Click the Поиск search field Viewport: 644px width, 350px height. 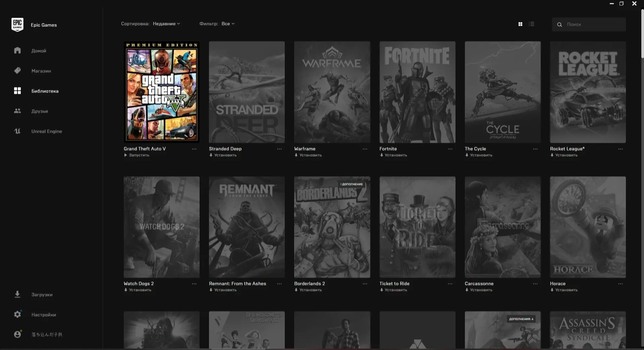click(x=589, y=24)
